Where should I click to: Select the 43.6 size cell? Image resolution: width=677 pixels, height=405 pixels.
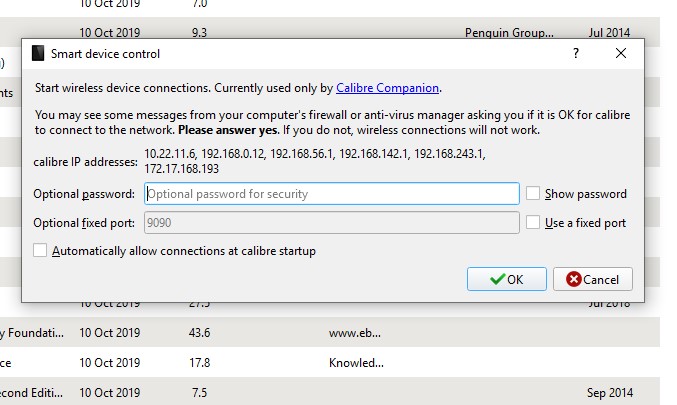click(200, 332)
